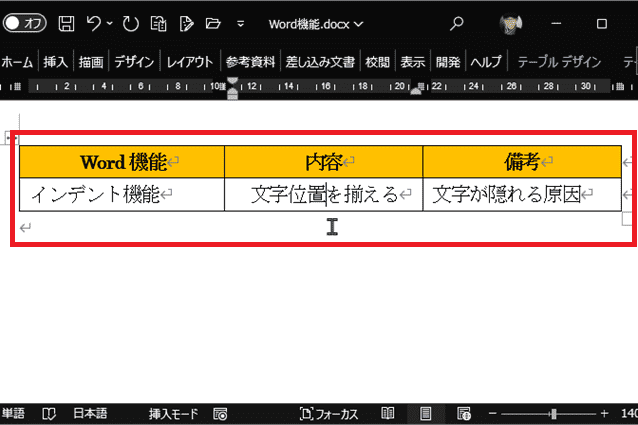Expand the Customize Quick Access Toolbar menu
Screen dimensions: 638x425
pos(240,24)
